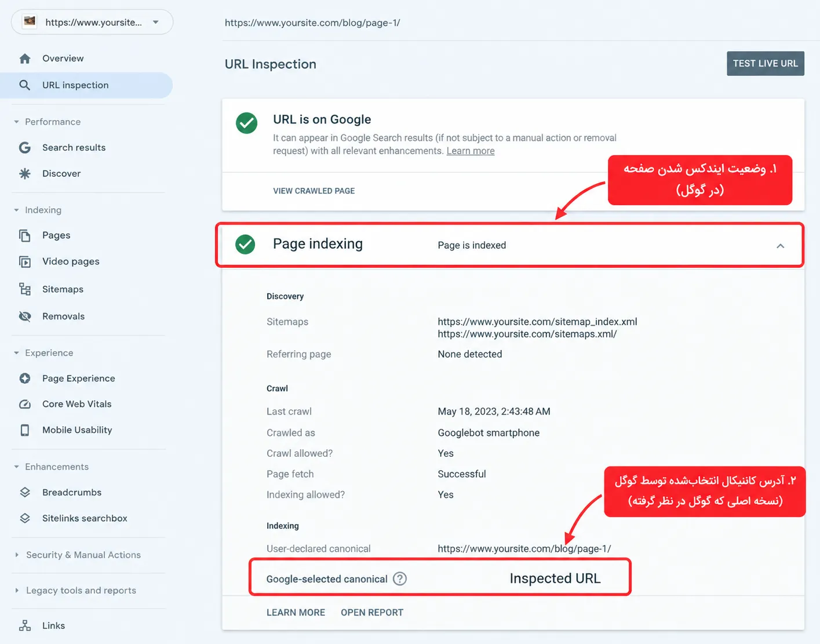Click the Googlebot smartphone value
Viewport: 820px width, 644px height.
(489, 433)
